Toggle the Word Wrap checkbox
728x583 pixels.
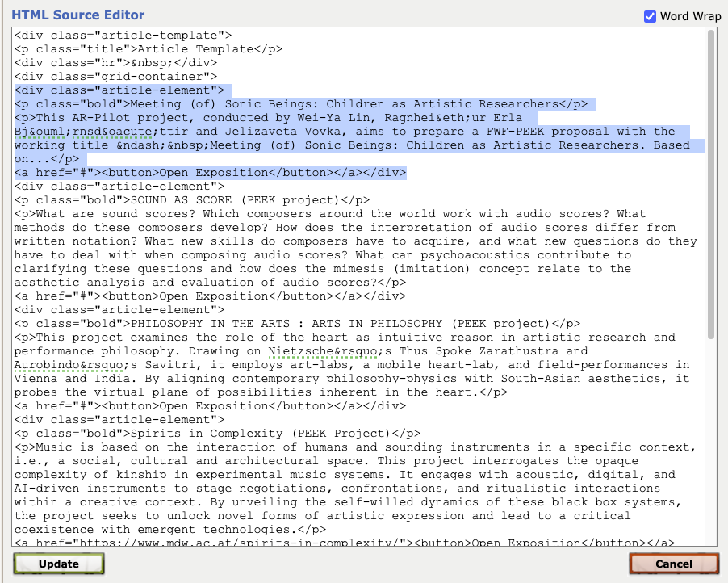pyautogui.click(x=650, y=16)
